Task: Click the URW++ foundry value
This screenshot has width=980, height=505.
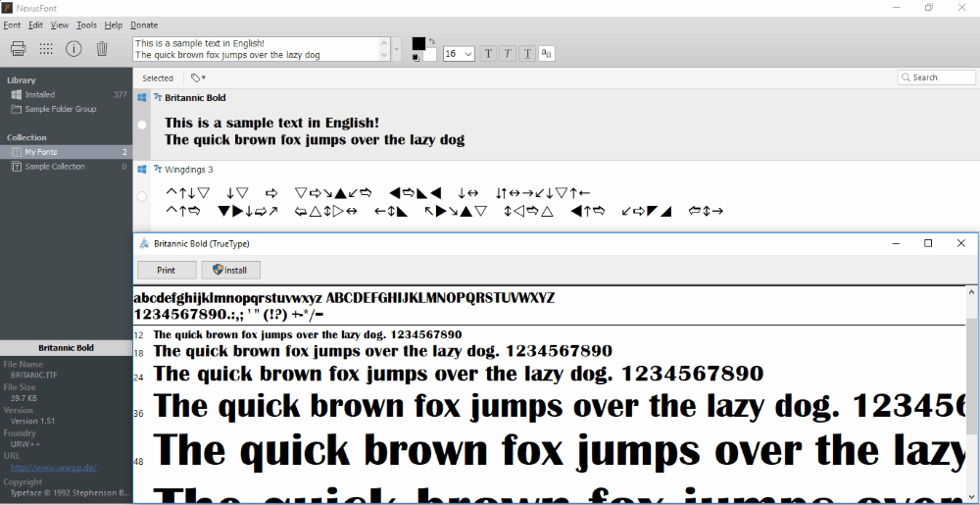Action: (26, 444)
